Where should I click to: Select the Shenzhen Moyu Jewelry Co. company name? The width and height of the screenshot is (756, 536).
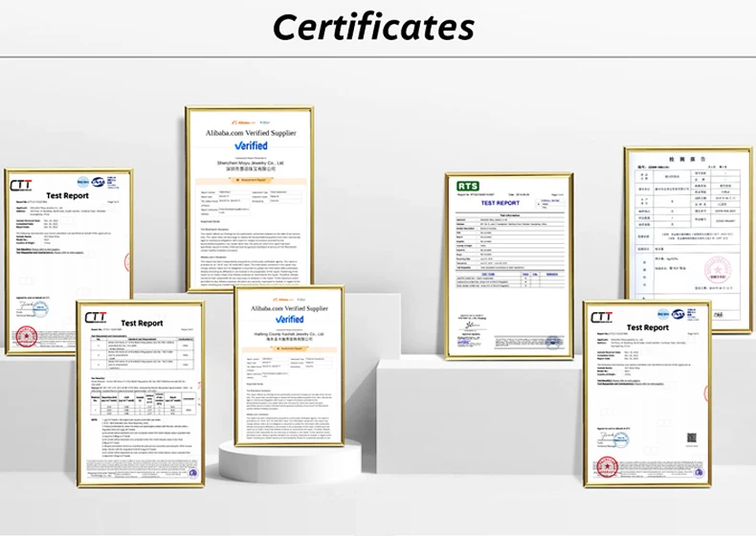(249, 163)
